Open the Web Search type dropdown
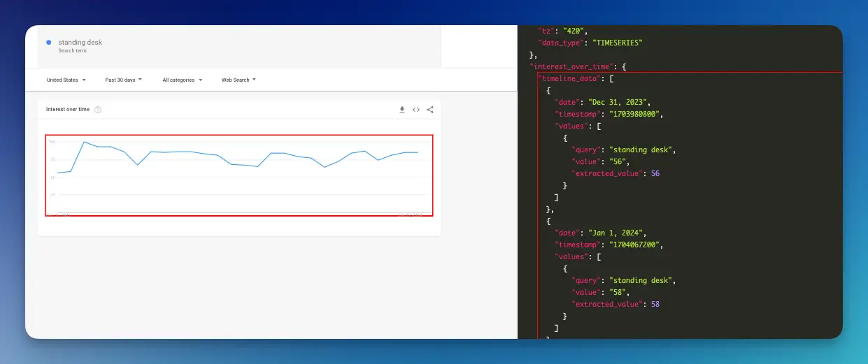Screen dimensions: 868x364 point(239,80)
